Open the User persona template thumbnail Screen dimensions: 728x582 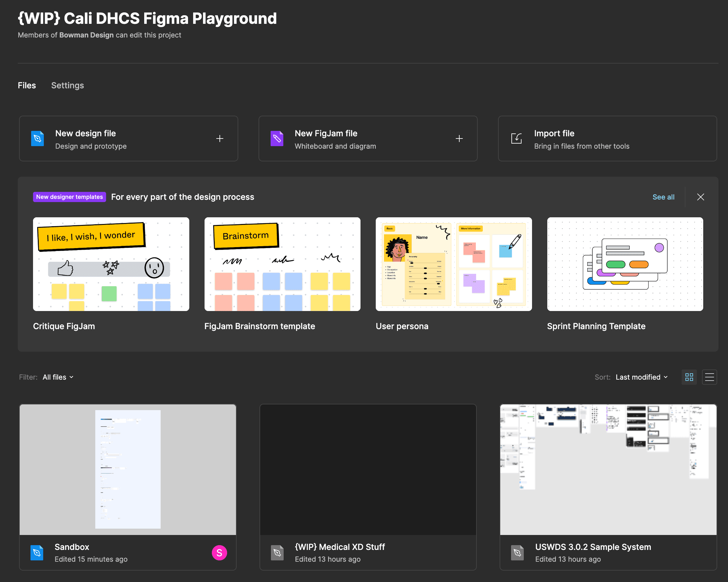454,264
